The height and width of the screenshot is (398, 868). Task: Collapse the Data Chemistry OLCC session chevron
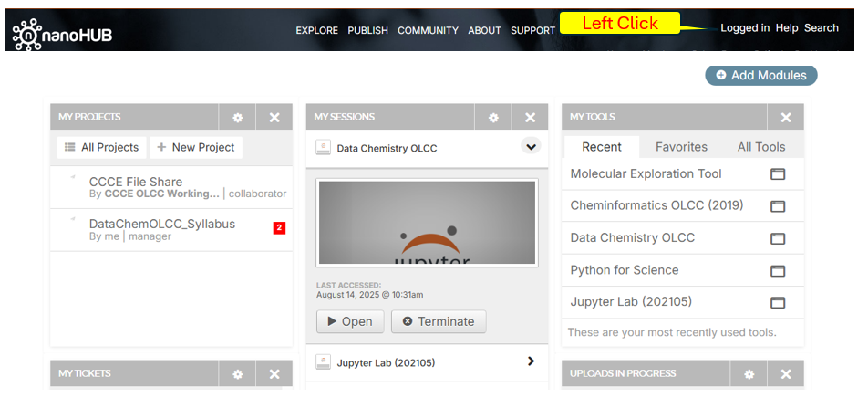click(531, 147)
